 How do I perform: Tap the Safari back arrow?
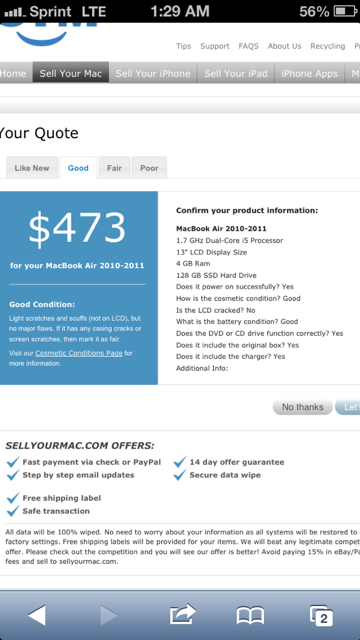pyautogui.click(x=37, y=615)
